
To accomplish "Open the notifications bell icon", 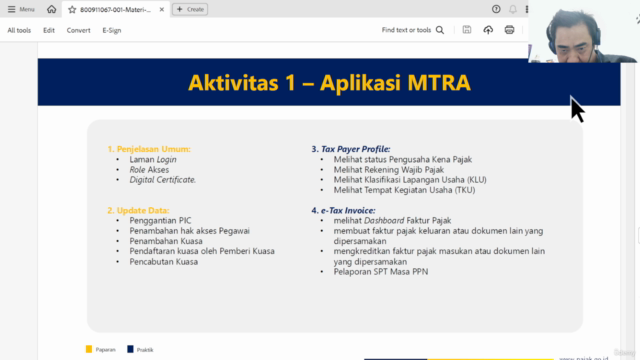I will click(513, 9).
